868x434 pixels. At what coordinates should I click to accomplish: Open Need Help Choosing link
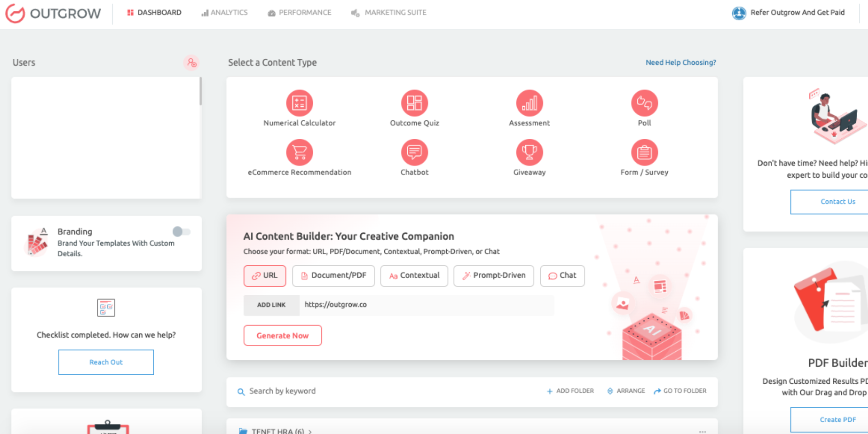681,62
